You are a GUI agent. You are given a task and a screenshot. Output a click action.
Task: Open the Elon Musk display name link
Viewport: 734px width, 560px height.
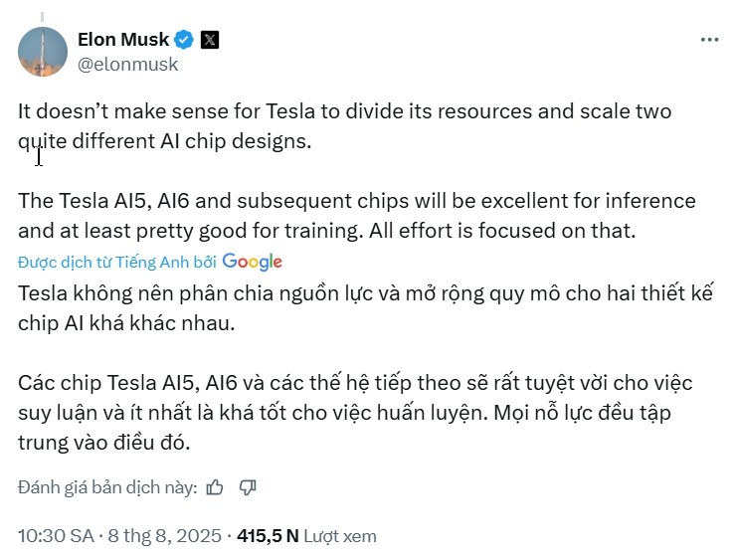point(122,40)
